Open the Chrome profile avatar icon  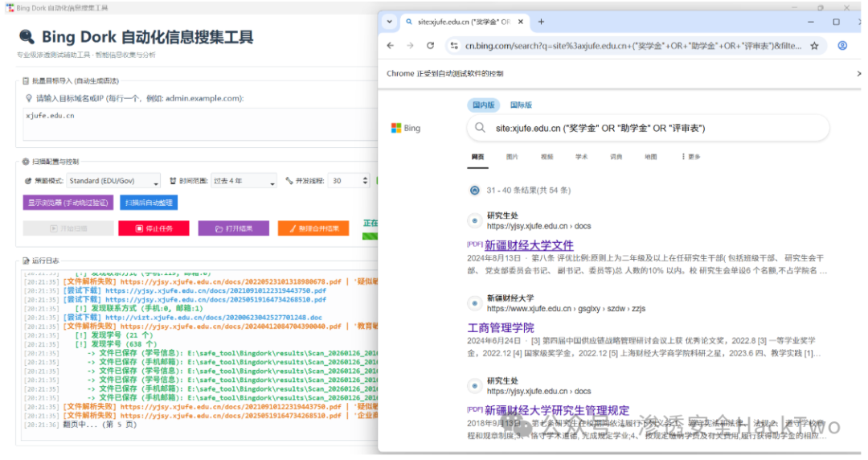(x=842, y=46)
